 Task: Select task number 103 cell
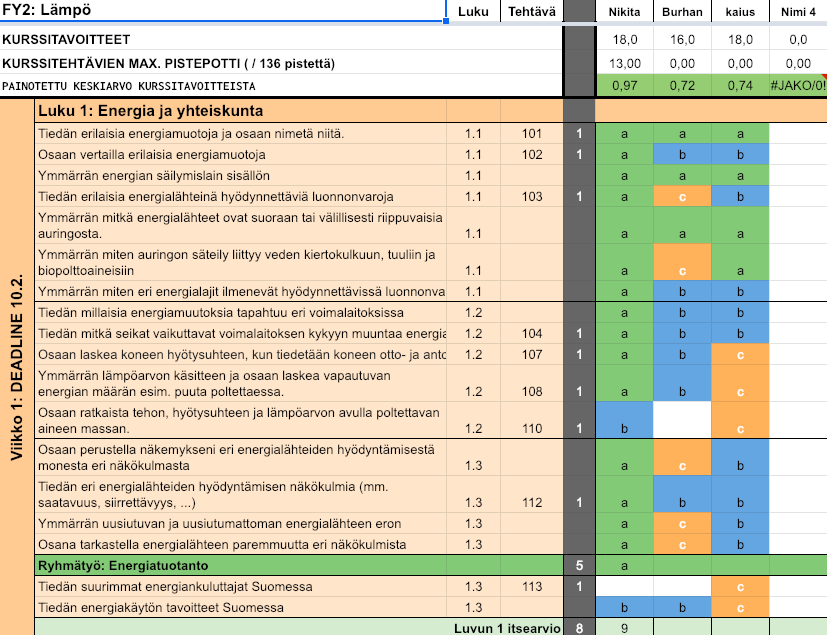[532, 197]
